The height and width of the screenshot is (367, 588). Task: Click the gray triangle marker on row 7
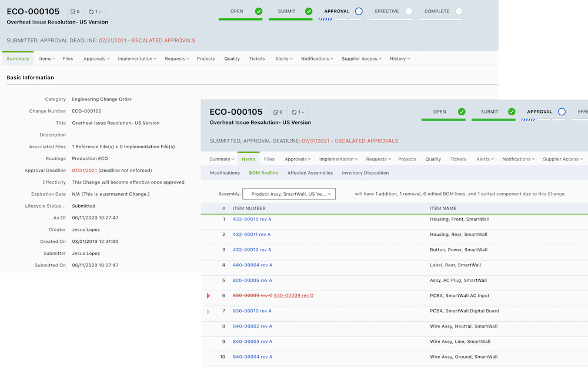208,311
